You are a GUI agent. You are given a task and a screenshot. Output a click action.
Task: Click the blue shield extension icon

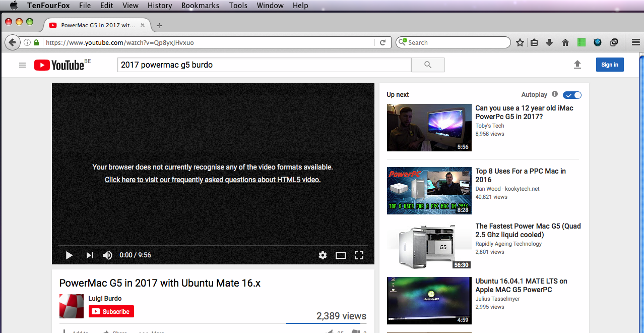tap(598, 43)
